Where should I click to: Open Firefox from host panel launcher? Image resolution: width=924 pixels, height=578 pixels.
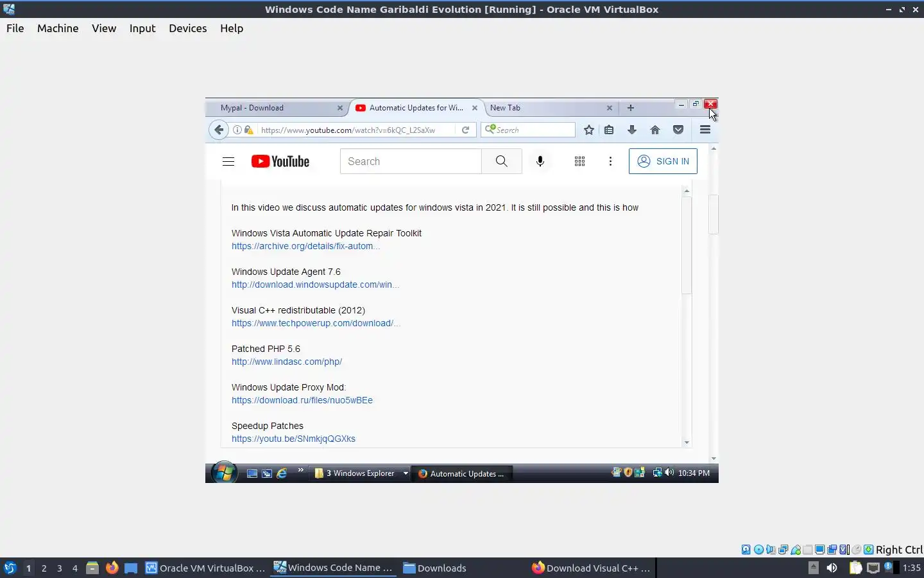click(x=112, y=568)
